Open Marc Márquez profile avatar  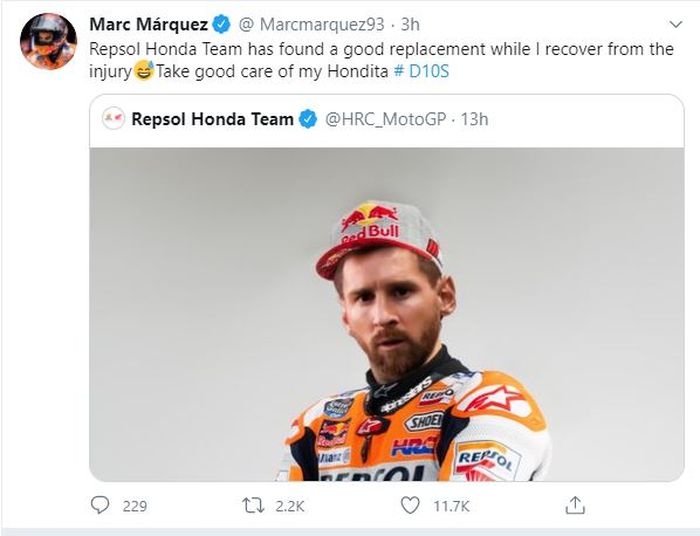point(48,41)
